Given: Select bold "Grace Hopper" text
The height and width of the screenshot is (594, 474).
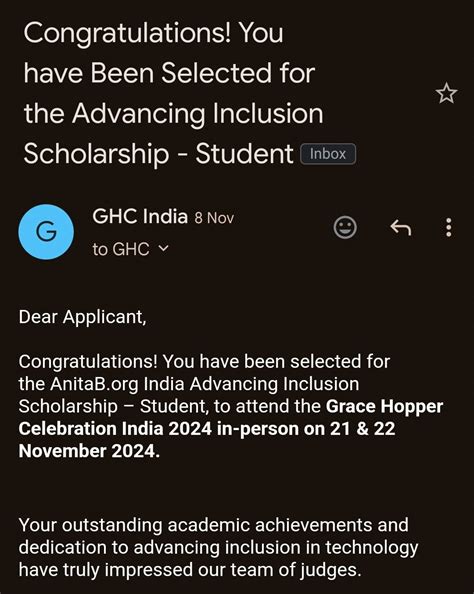Looking at the screenshot, I should 384,407.
